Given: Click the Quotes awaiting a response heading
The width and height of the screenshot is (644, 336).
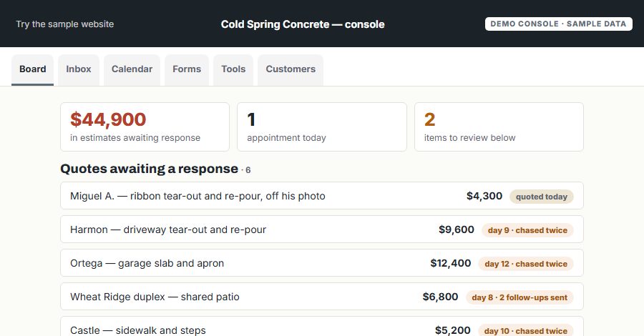Looking at the screenshot, I should click(149, 169).
